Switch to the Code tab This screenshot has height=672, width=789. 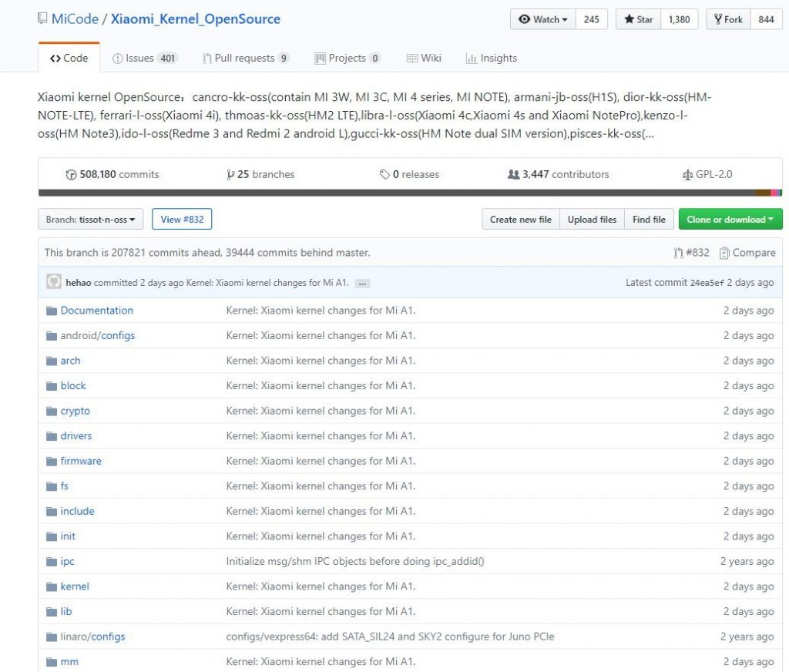[x=69, y=58]
